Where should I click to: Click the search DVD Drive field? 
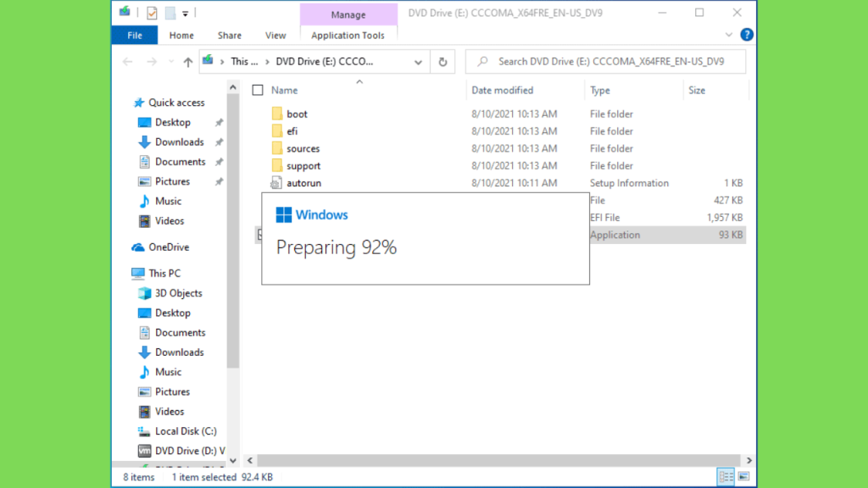pyautogui.click(x=605, y=61)
